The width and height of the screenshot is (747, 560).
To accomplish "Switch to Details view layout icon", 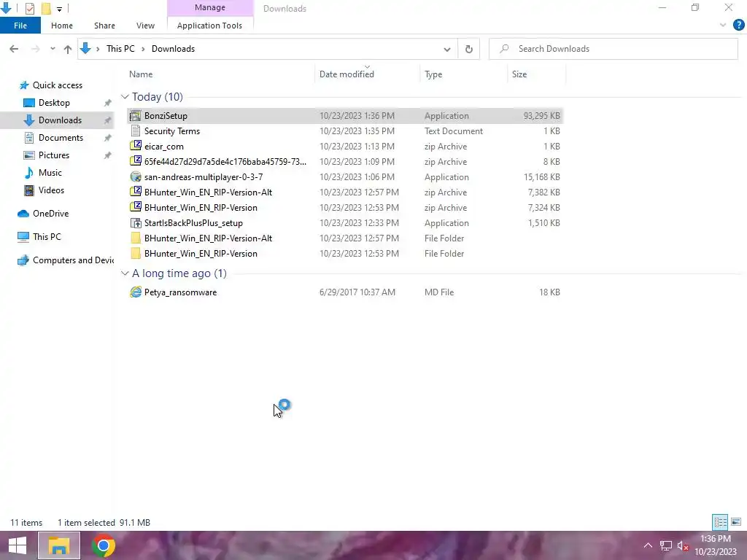I will pyautogui.click(x=720, y=522).
